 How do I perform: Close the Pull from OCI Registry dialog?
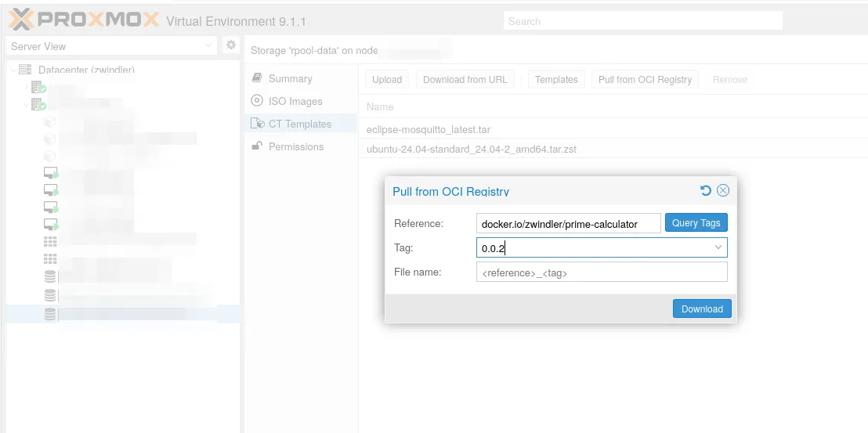click(723, 190)
